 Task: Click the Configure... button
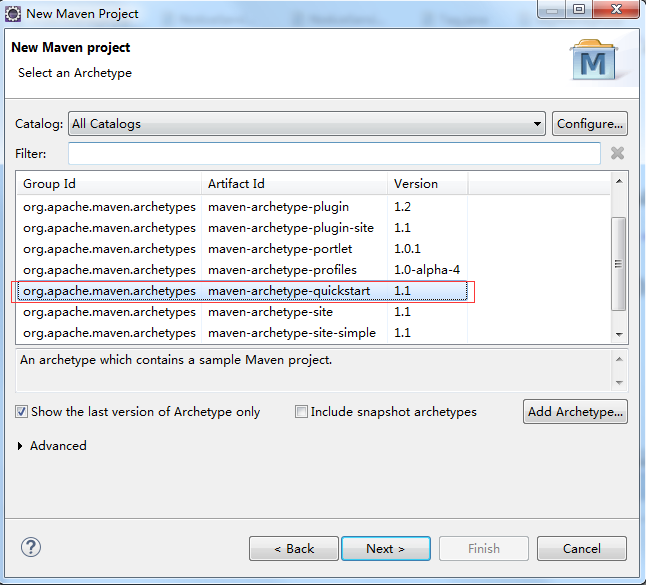pos(590,124)
